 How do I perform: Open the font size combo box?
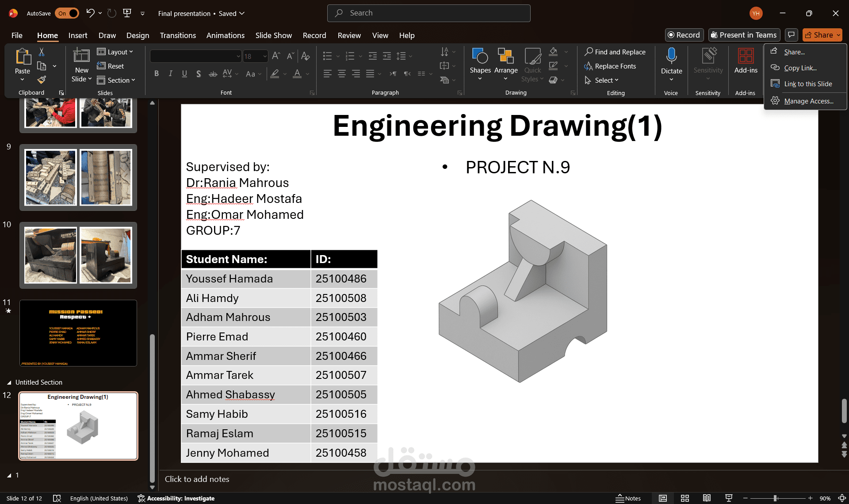coord(255,56)
